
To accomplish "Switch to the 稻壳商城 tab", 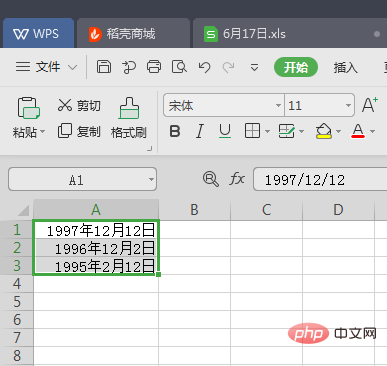I will coord(133,34).
